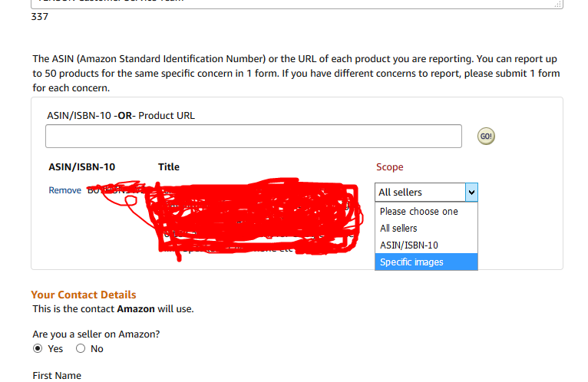The width and height of the screenshot is (588, 382).
Task: Click the text area resize grip corner
Action: pos(558,4)
